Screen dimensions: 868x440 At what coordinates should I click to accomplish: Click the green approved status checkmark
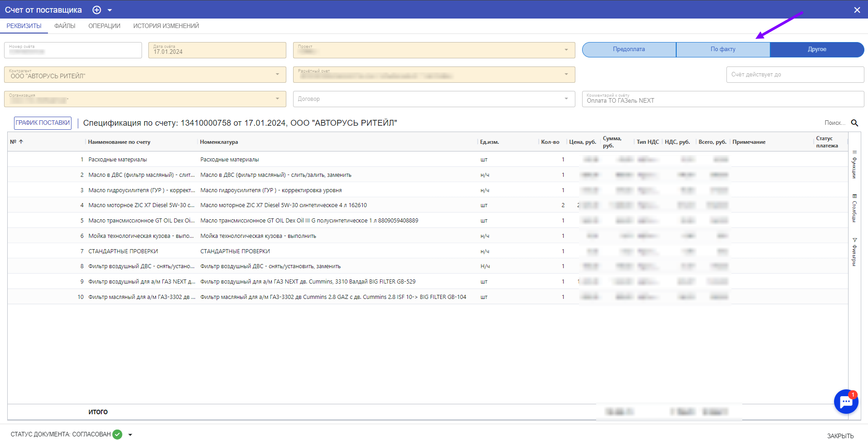pyautogui.click(x=117, y=435)
